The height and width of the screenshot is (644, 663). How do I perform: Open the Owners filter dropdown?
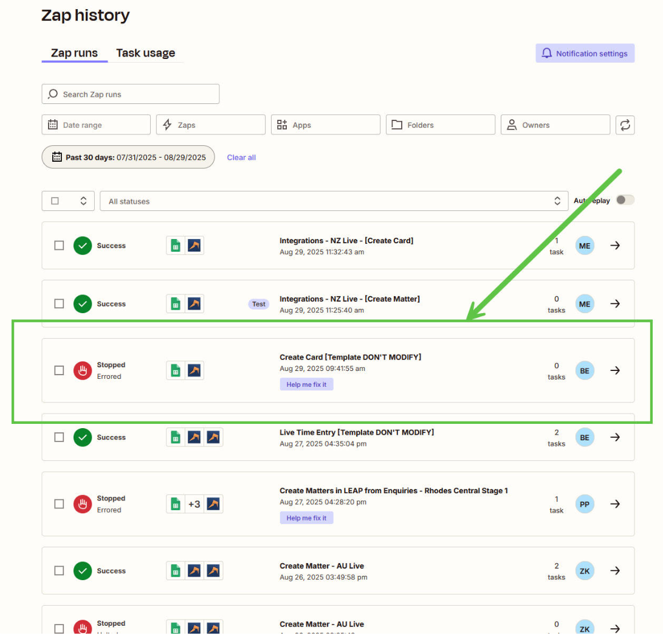click(555, 125)
